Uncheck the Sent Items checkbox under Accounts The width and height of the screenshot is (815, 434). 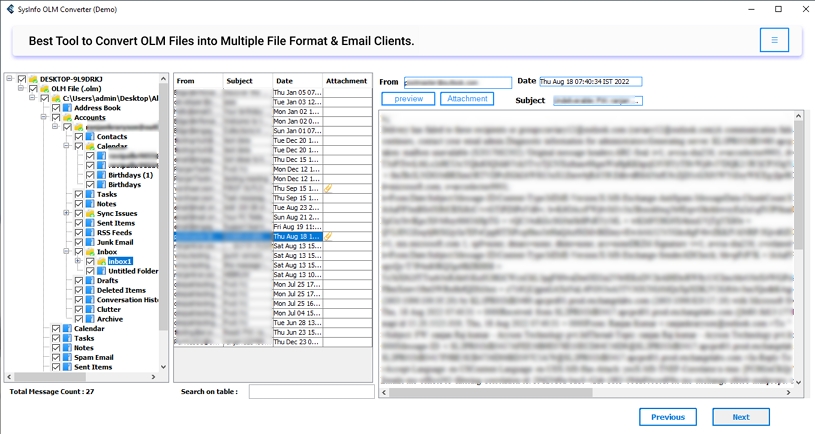[x=78, y=223]
